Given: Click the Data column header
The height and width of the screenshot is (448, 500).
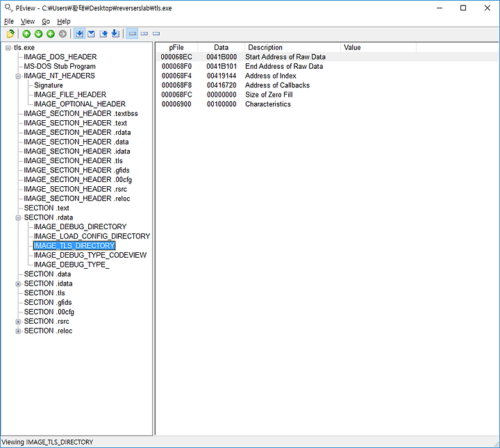Looking at the screenshot, I should (x=222, y=47).
